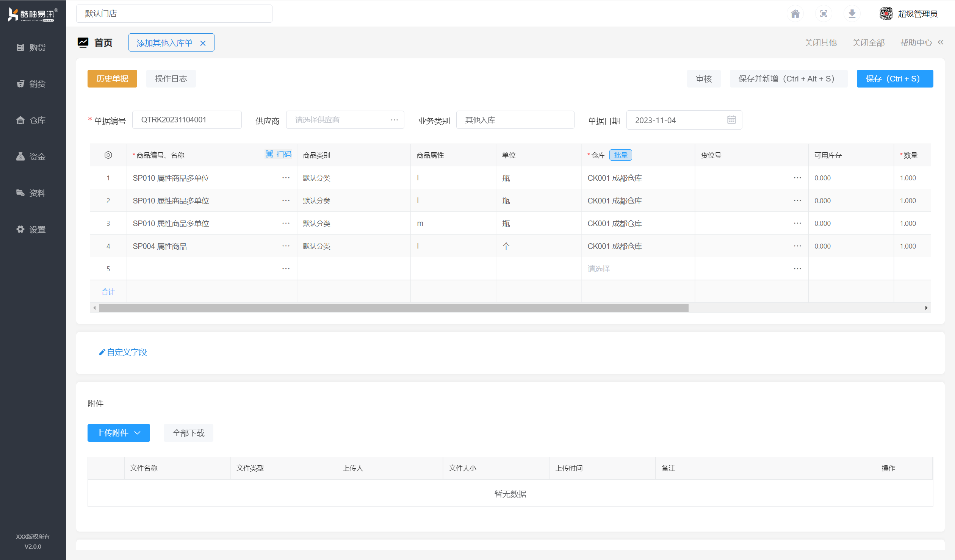Open the calendar icon for 单据日期

pos(731,120)
